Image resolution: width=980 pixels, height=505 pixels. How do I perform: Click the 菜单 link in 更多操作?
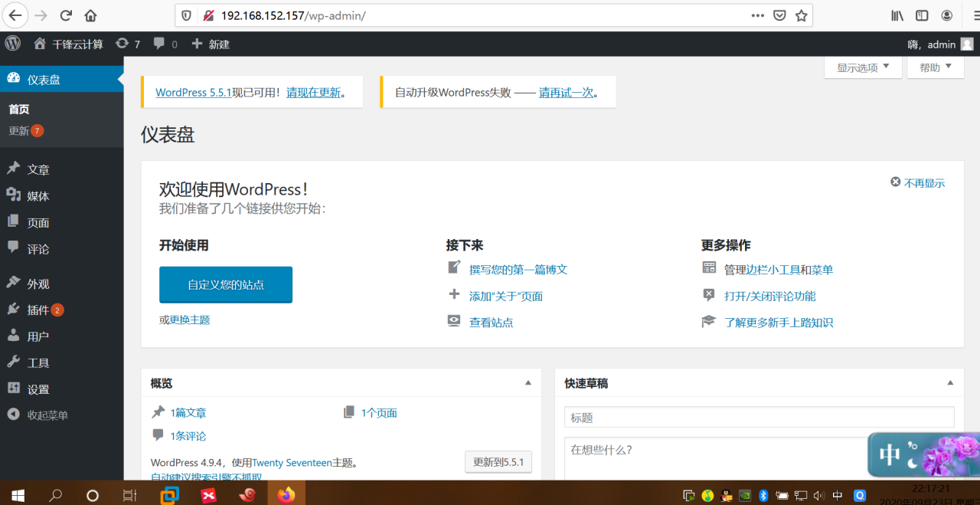point(822,270)
